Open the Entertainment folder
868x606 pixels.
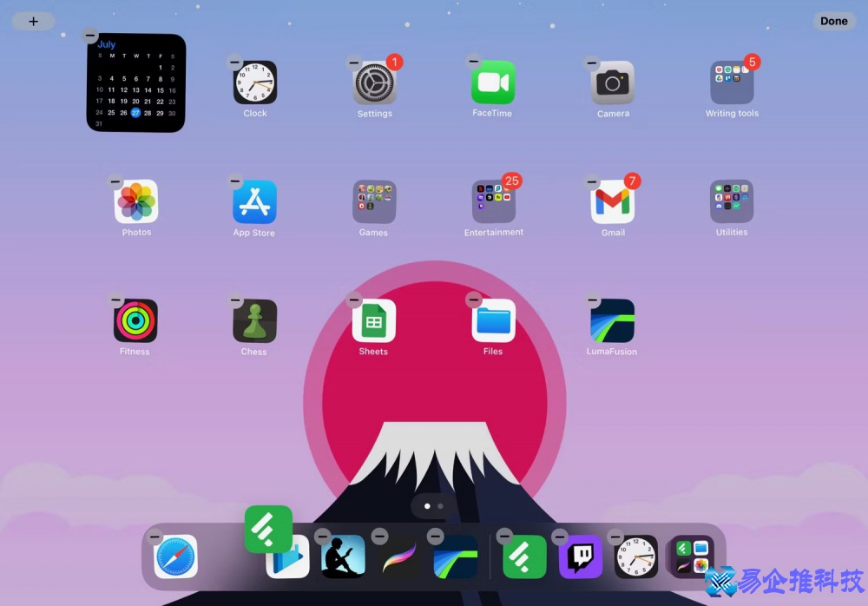[494, 201]
